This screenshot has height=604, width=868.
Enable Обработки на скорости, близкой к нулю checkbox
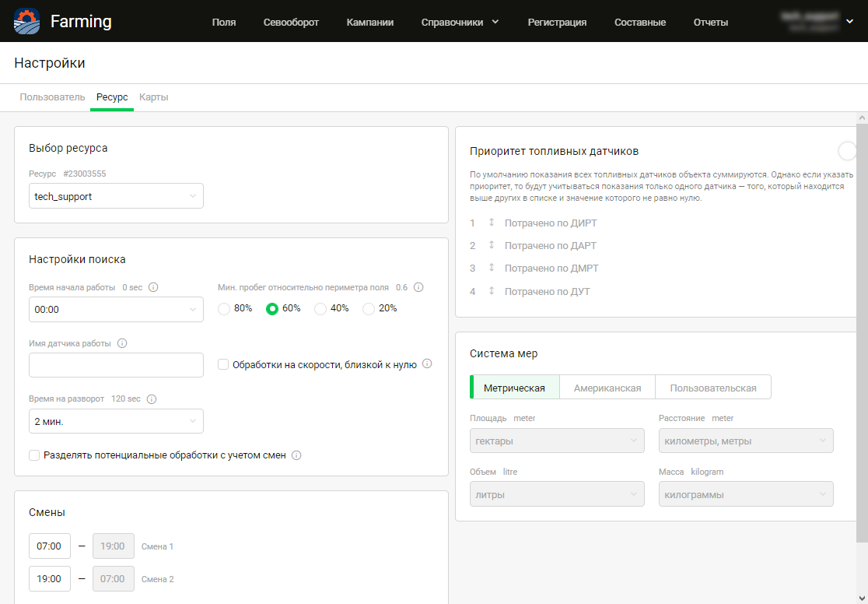223,364
